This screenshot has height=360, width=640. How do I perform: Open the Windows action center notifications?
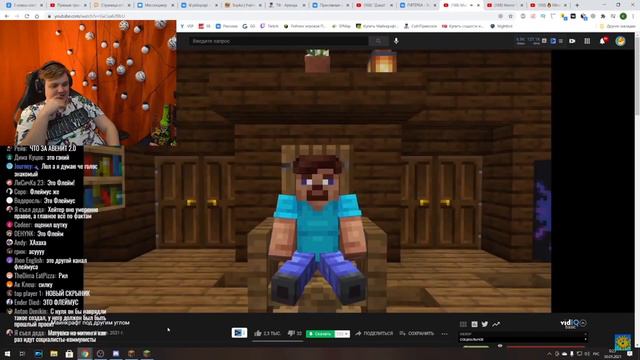[x=630, y=353]
